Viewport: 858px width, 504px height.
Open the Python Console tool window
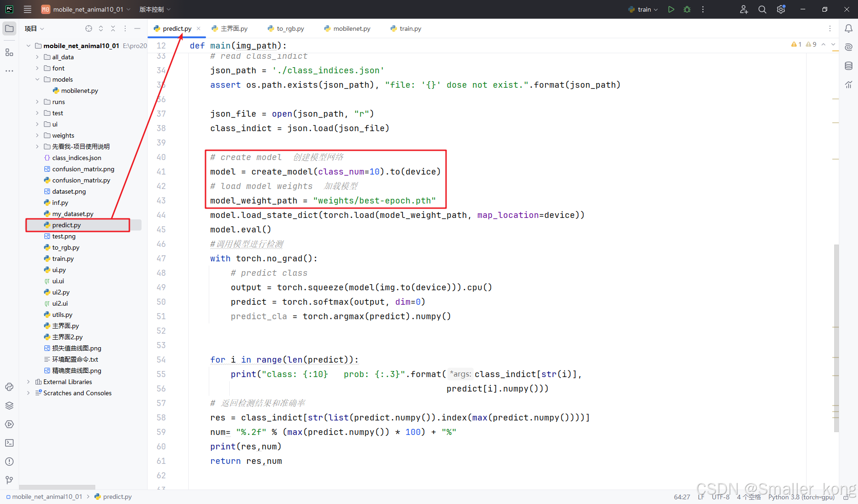(9, 387)
